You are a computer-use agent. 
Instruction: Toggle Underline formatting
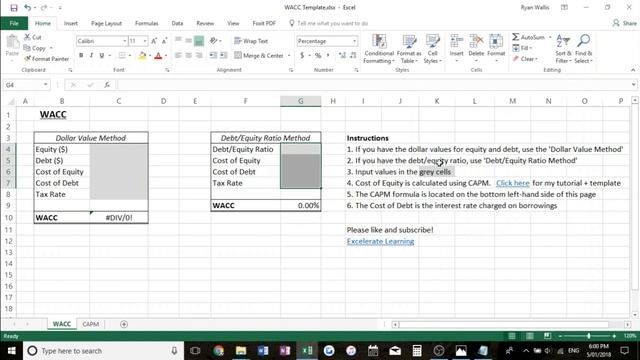click(102, 56)
